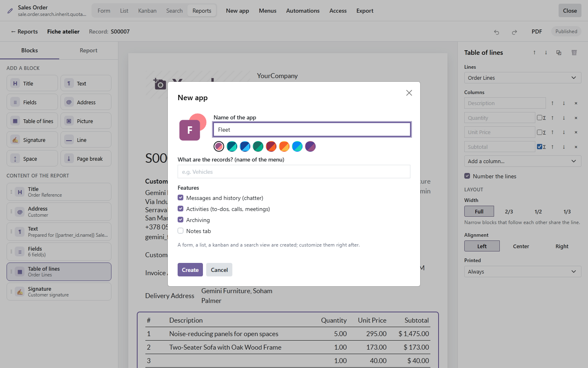Switch to the Kanban view tab
Image resolution: width=588 pixels, height=368 pixels.
click(147, 11)
